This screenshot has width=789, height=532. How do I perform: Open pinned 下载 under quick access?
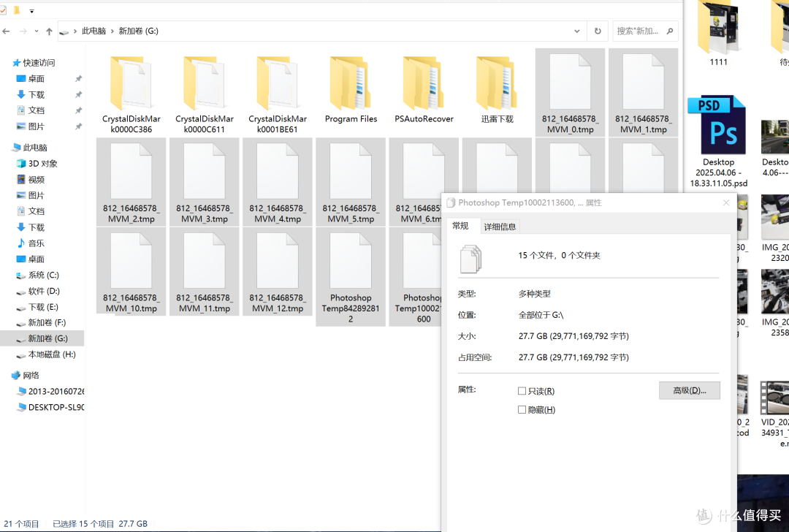(x=37, y=94)
